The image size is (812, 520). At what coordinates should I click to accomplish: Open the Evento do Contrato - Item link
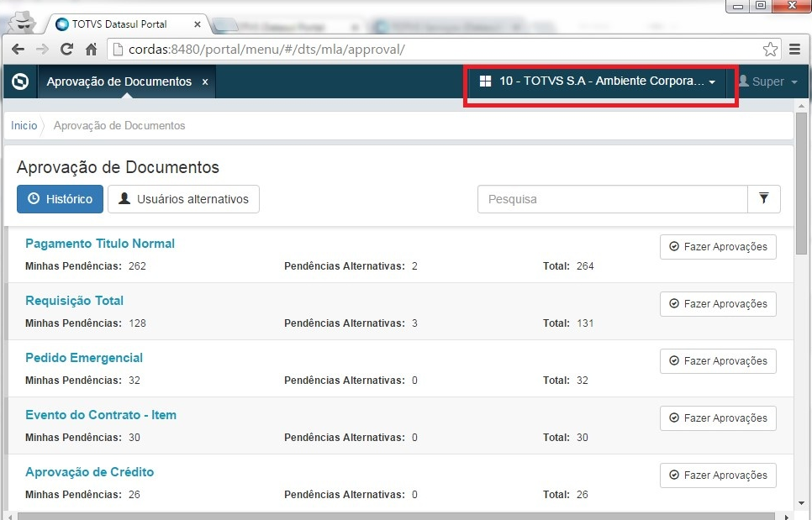[x=101, y=415]
